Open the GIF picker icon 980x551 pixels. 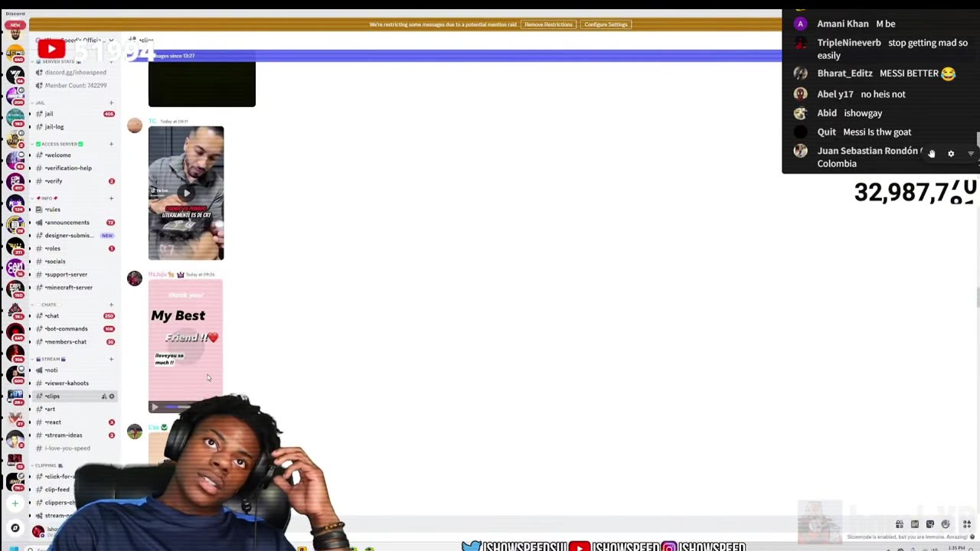click(x=915, y=524)
